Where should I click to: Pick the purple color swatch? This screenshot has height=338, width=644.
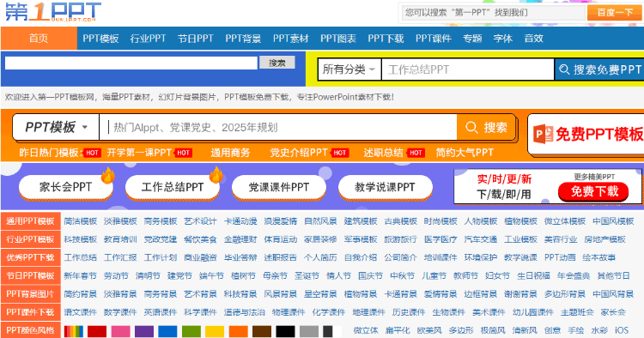click(144, 331)
